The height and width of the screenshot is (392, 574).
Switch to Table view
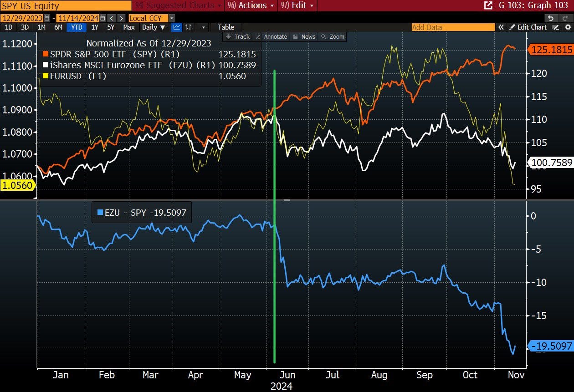point(226,27)
